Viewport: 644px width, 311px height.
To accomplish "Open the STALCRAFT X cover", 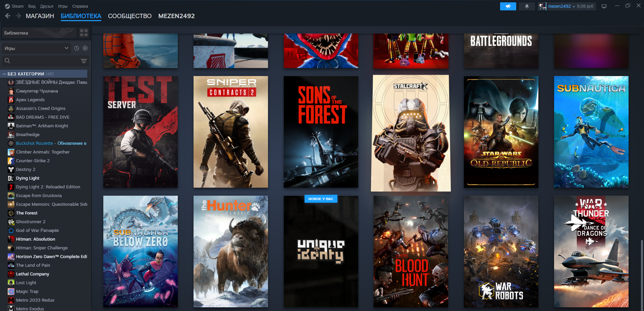I will 411,133.
